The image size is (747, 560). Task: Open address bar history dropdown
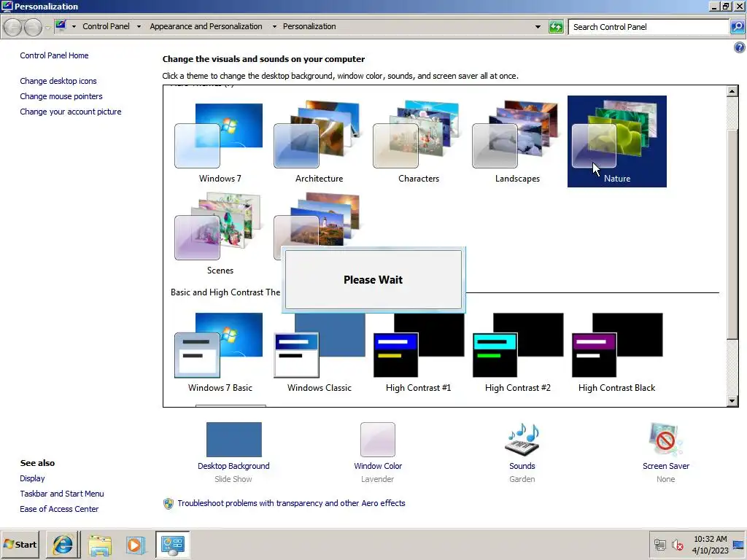pos(538,27)
